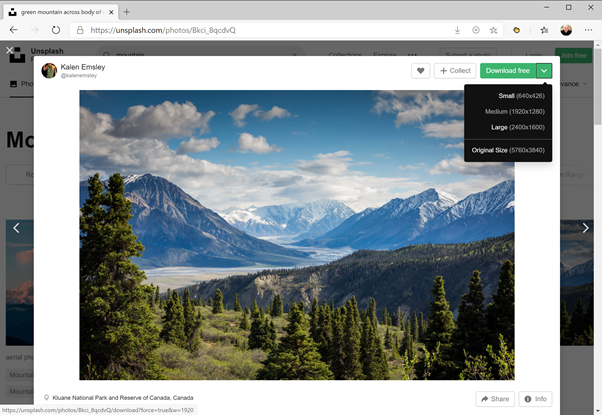
Task: Click the Collect button
Action: click(455, 71)
